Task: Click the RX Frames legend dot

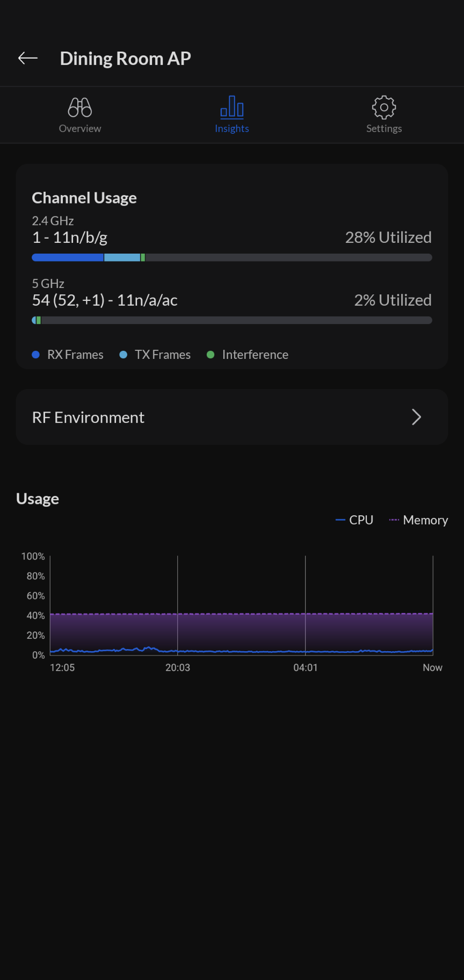Action: point(36,355)
